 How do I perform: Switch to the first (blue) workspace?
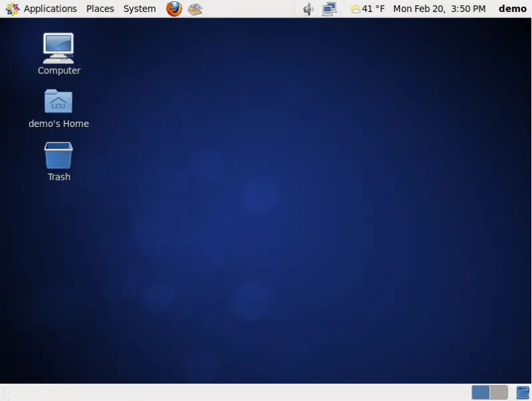coord(481,392)
